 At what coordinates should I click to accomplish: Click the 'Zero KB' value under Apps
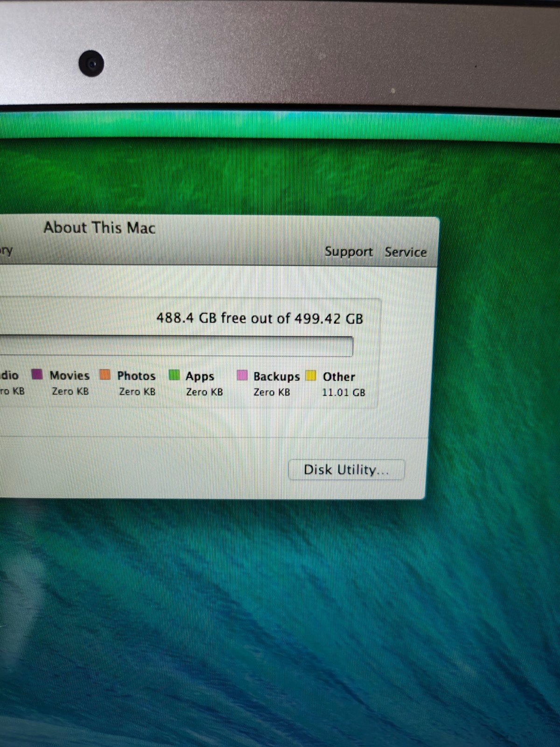tap(204, 392)
